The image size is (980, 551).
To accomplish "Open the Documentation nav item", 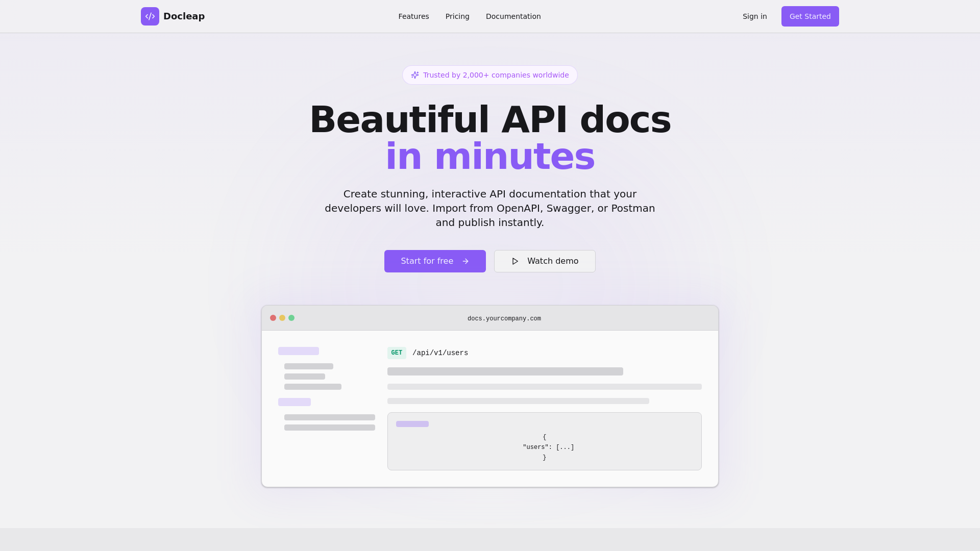I will click(513, 16).
